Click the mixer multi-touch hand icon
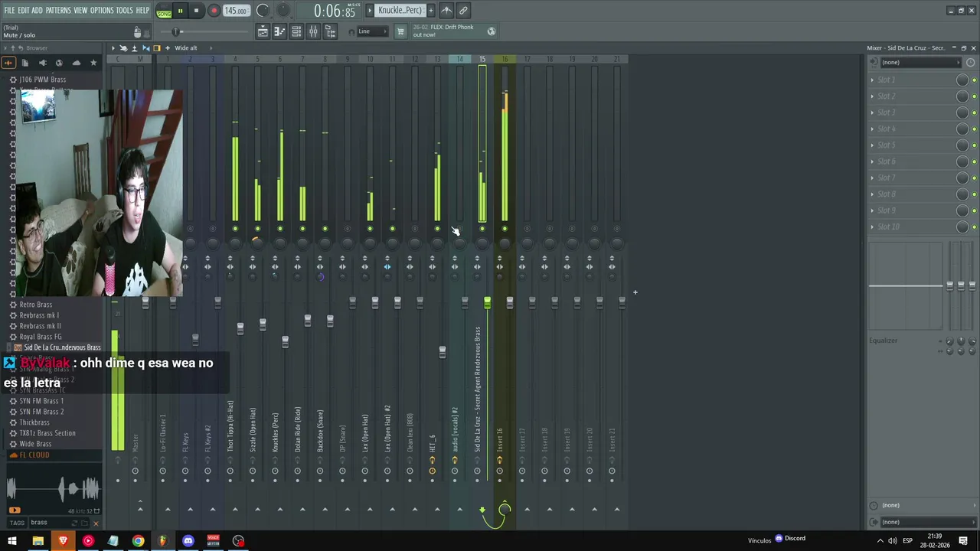The image size is (980, 551). (x=124, y=48)
